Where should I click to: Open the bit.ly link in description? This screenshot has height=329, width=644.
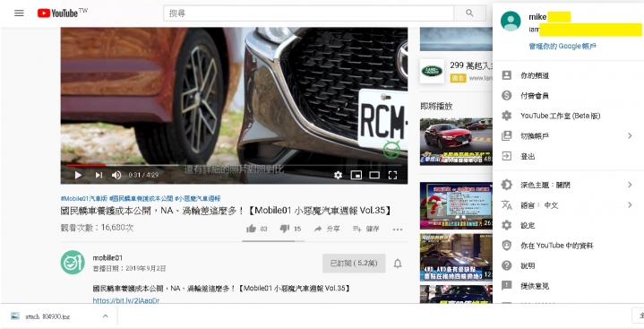(x=125, y=300)
